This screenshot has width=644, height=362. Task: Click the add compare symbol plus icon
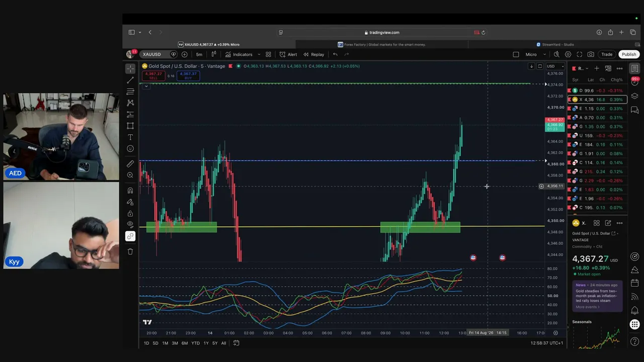click(185, 54)
